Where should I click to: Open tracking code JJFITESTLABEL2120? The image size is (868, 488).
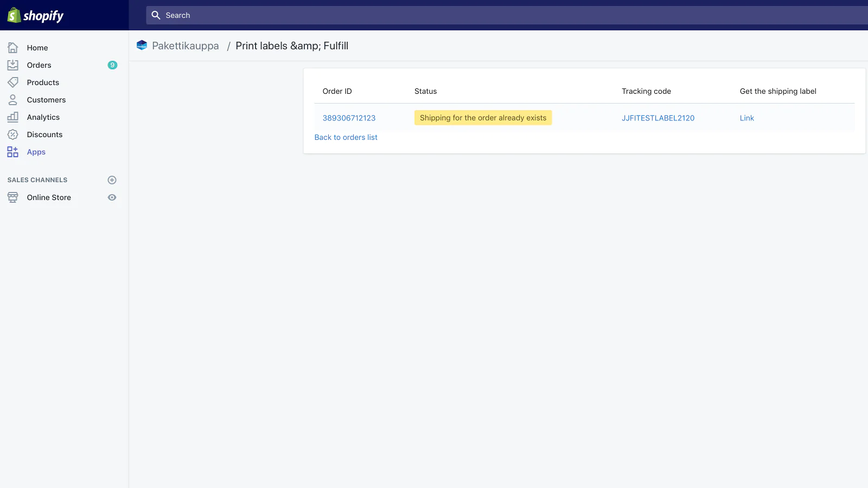click(658, 118)
